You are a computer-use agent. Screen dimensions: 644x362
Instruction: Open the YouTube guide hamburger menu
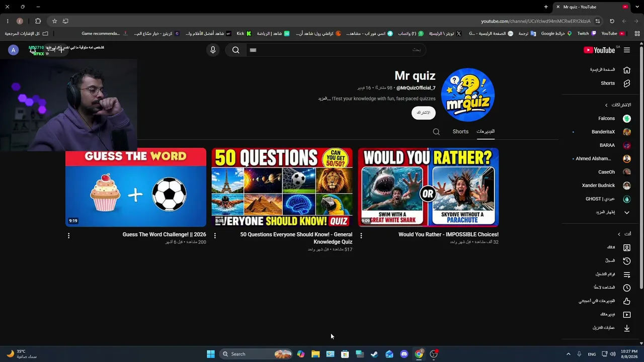click(x=627, y=50)
